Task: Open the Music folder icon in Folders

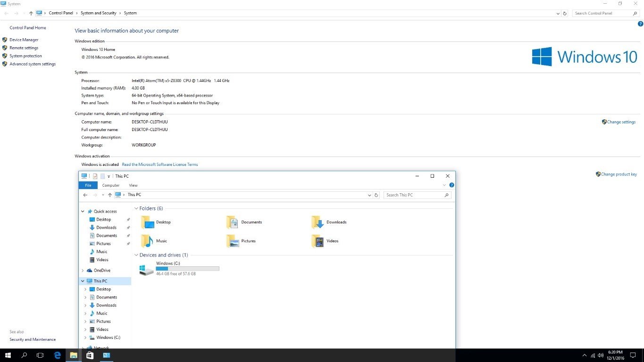Action: [148, 241]
